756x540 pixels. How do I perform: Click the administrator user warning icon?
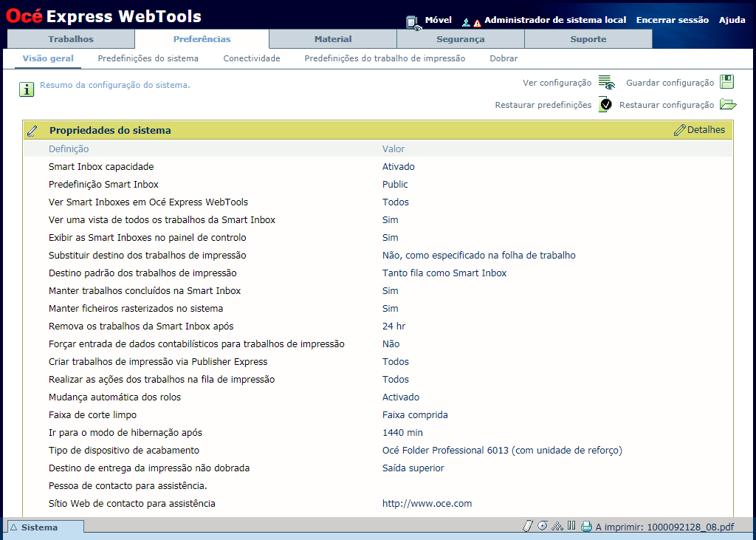click(471, 22)
